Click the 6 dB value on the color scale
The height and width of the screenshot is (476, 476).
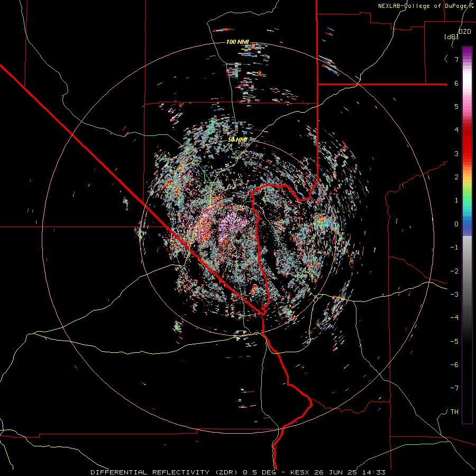(456, 83)
